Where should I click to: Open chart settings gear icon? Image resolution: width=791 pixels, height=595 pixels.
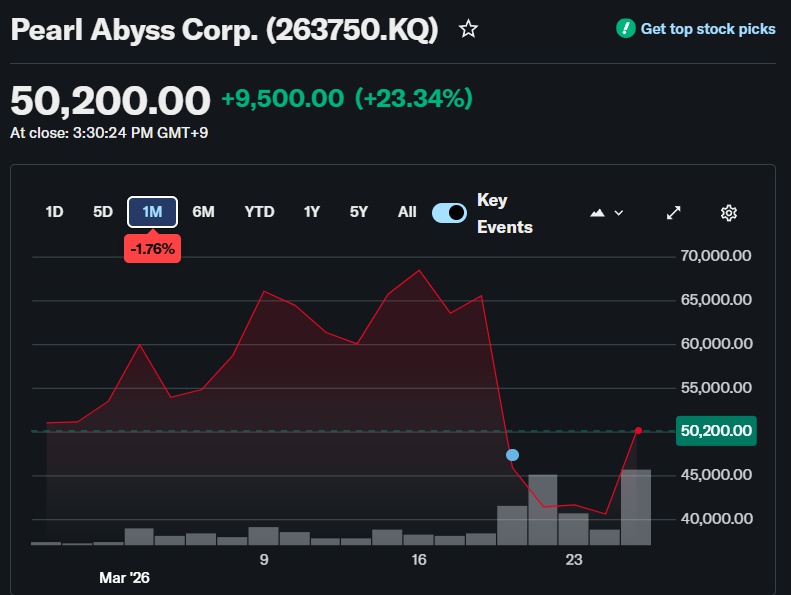point(729,213)
